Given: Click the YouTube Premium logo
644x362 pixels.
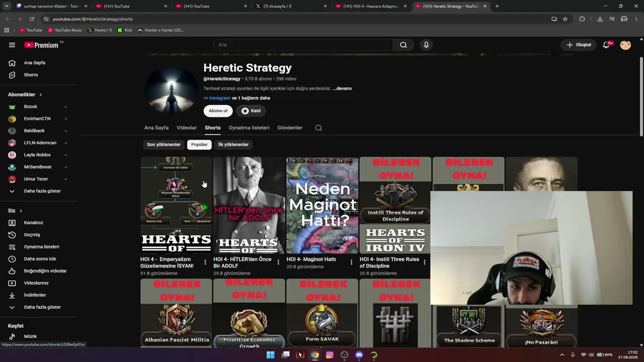Looking at the screenshot, I should click(43, 45).
